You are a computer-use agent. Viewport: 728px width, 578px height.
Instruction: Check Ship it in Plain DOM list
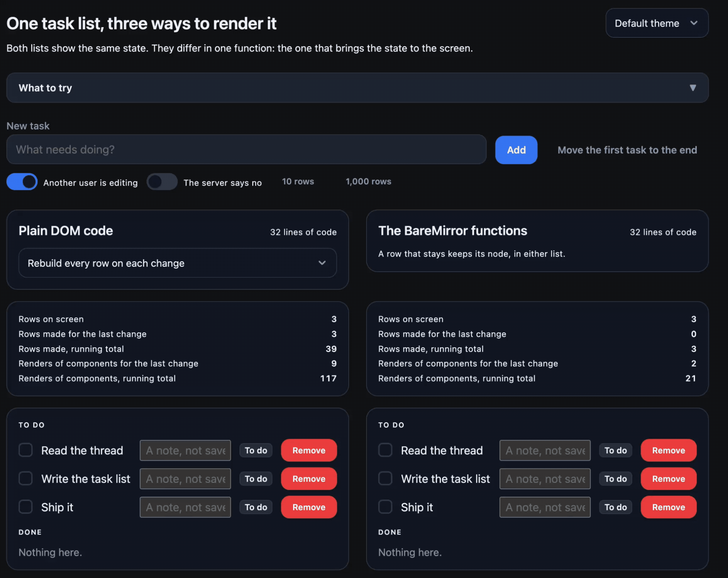(x=26, y=507)
